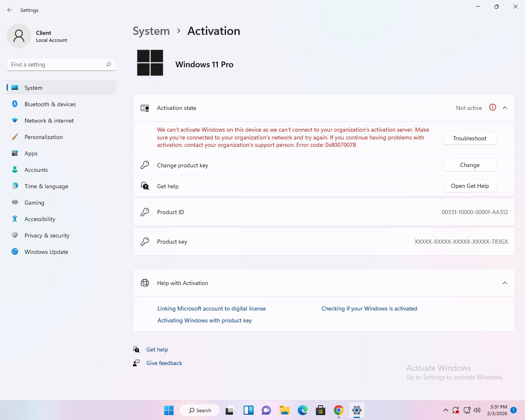Click the volume speaker tray icon

coord(477,410)
